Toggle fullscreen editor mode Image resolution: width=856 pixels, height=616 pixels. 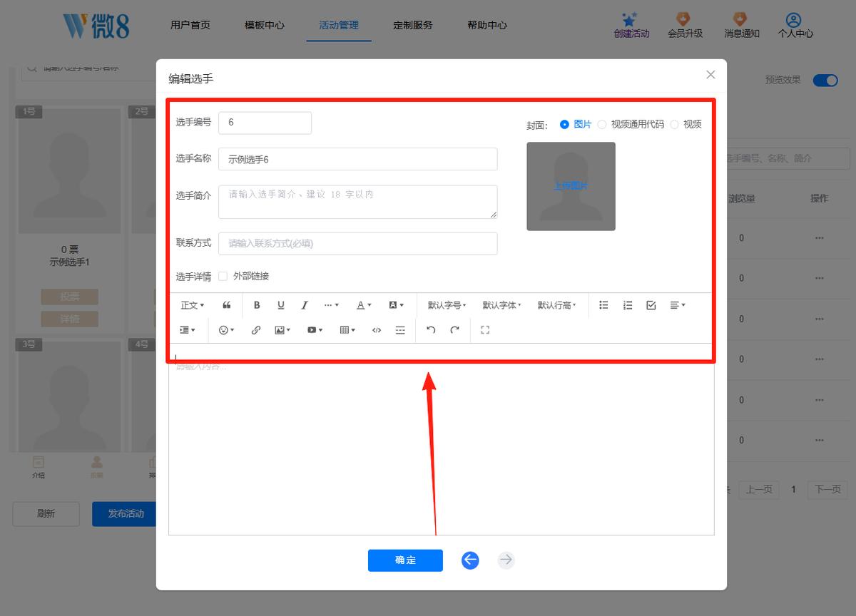point(485,330)
